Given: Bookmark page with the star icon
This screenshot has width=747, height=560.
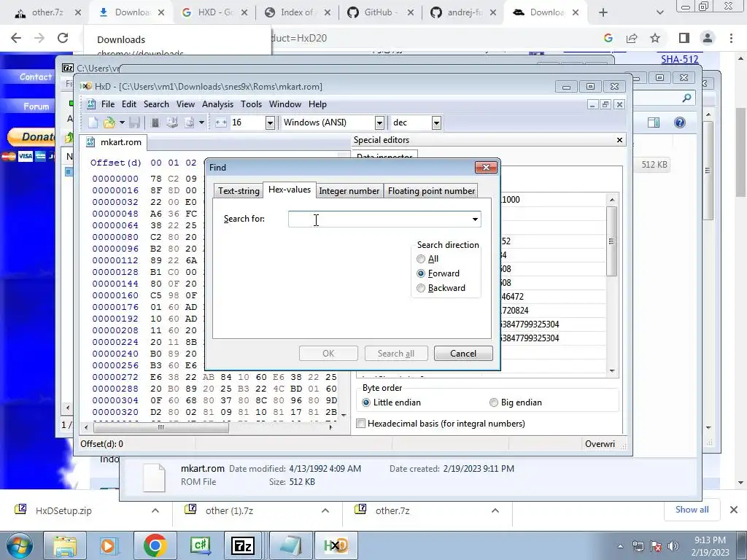Looking at the screenshot, I should (656, 38).
